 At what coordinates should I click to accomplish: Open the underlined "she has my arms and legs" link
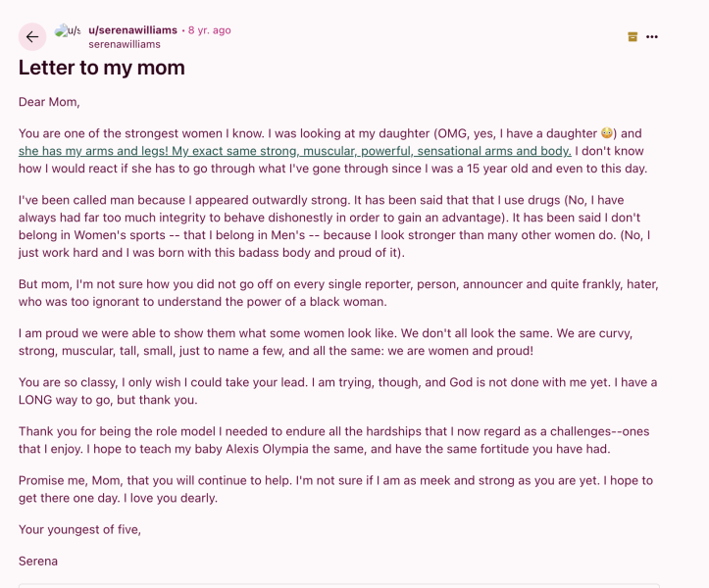pyautogui.click(x=294, y=151)
